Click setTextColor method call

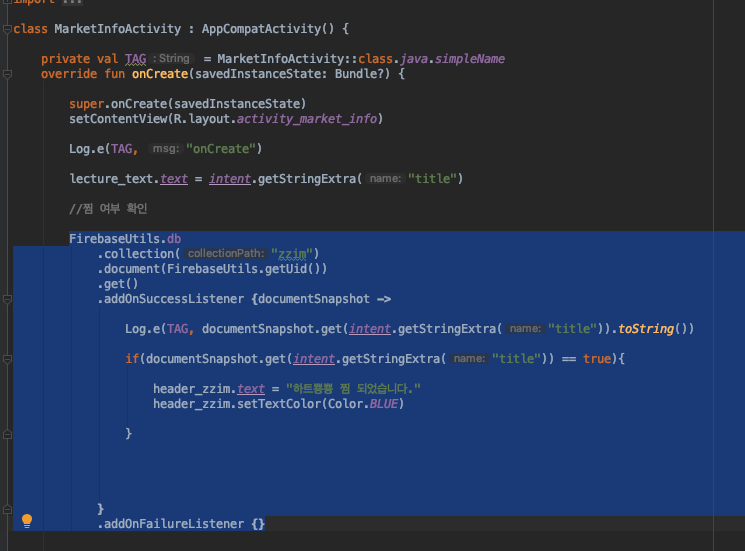[x=279, y=404]
